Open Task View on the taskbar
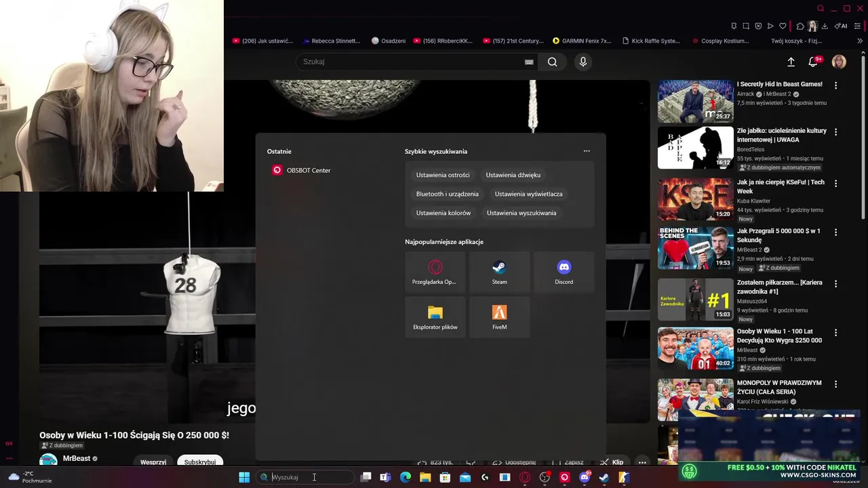This screenshot has height=488, width=868. (366, 477)
